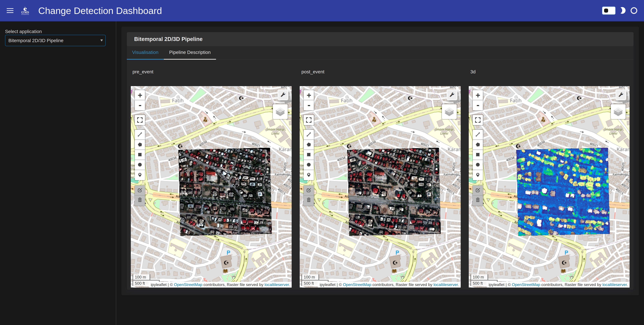Click the CNES logo icon
644x325 pixels.
[x=25, y=11]
